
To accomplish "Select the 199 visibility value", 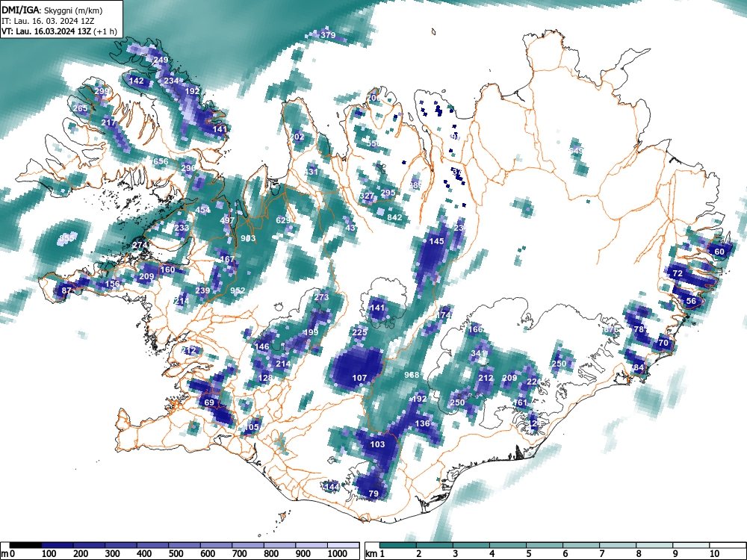I will click(311, 332).
